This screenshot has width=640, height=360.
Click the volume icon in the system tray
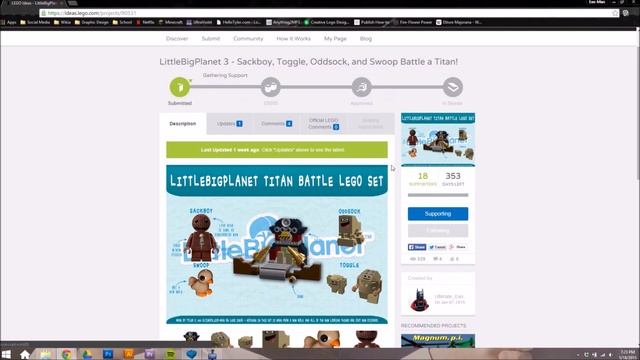pos(611,355)
